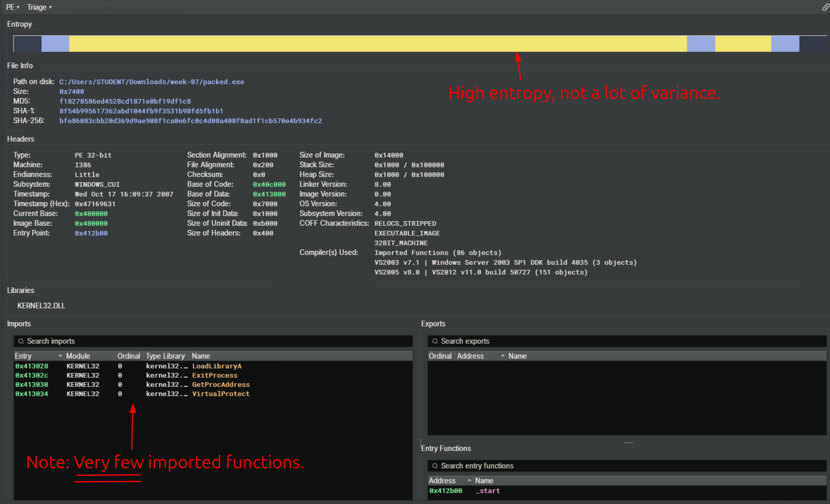Open the Base of Data address 0x413000

[269, 194]
